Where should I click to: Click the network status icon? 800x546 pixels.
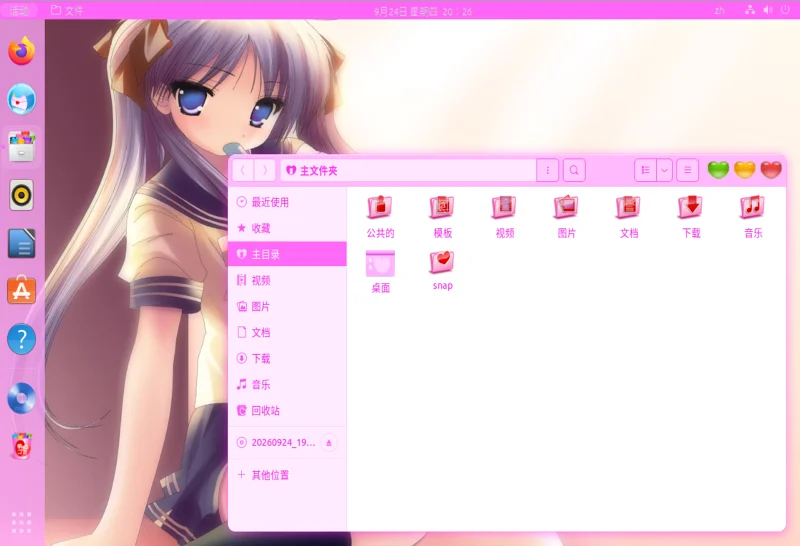click(749, 10)
